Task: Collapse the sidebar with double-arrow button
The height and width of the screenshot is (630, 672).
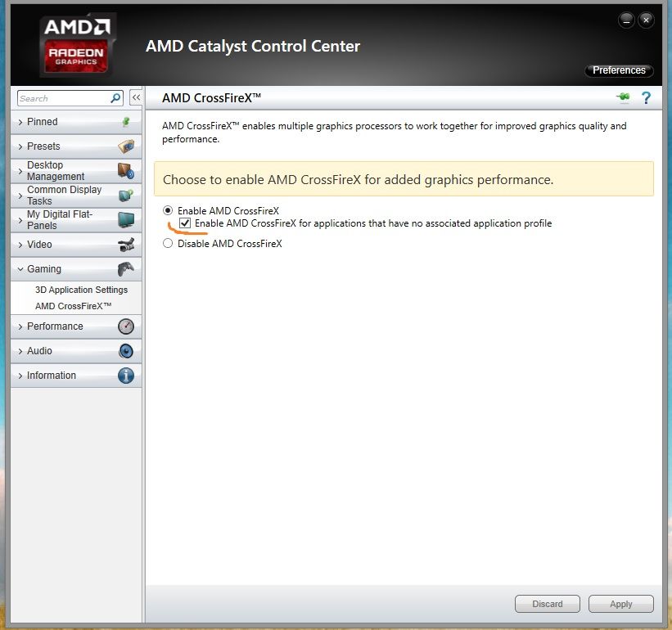Action: [x=136, y=97]
